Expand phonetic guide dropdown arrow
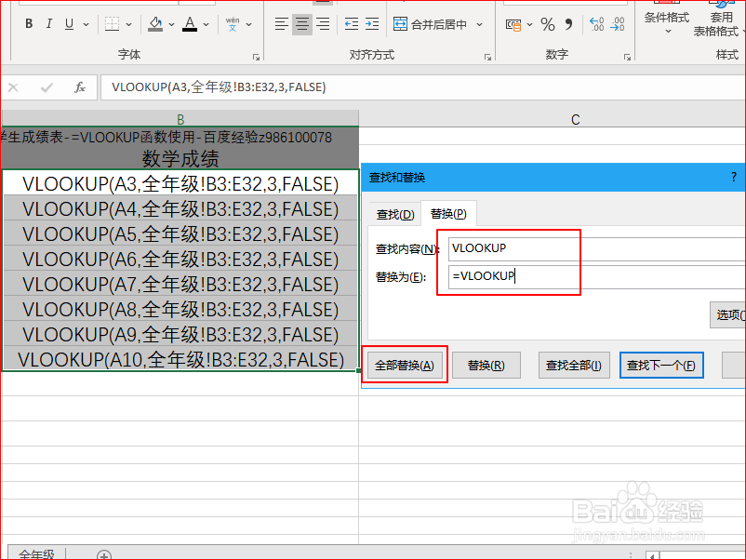Screen dimensions: 746x560 [x=249, y=24]
